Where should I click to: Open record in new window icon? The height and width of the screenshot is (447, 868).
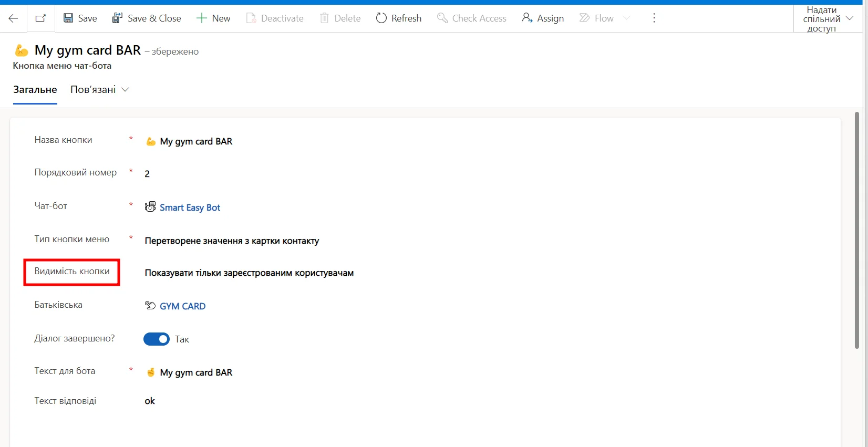tap(40, 18)
